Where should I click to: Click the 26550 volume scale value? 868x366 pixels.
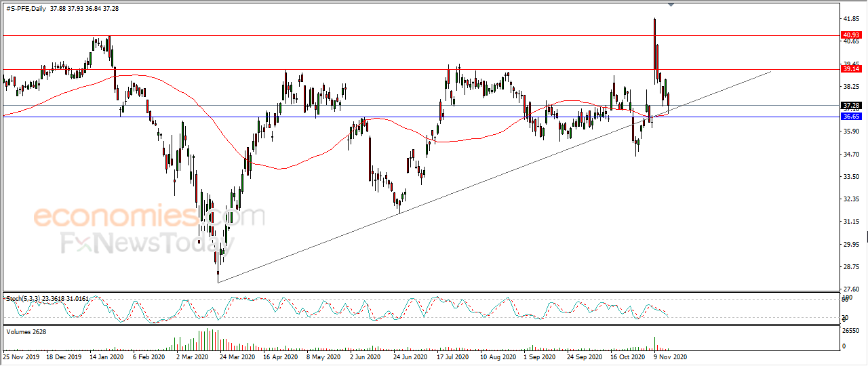pos(850,331)
